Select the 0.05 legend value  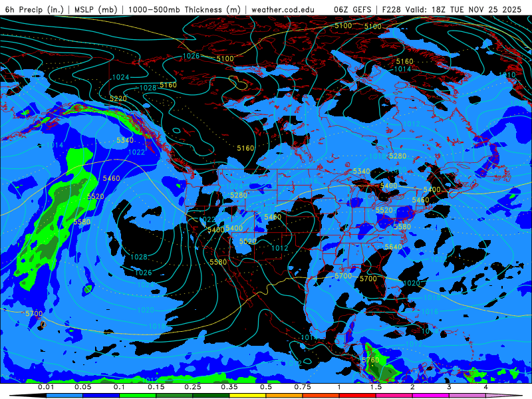tap(82, 387)
